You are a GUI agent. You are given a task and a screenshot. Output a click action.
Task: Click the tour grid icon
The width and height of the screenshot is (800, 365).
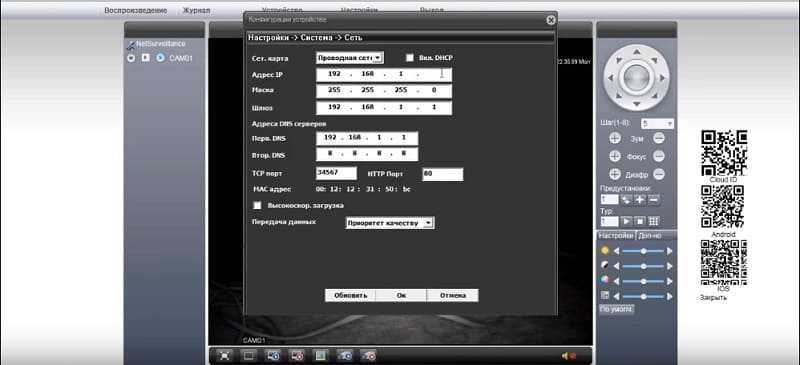[x=654, y=222]
